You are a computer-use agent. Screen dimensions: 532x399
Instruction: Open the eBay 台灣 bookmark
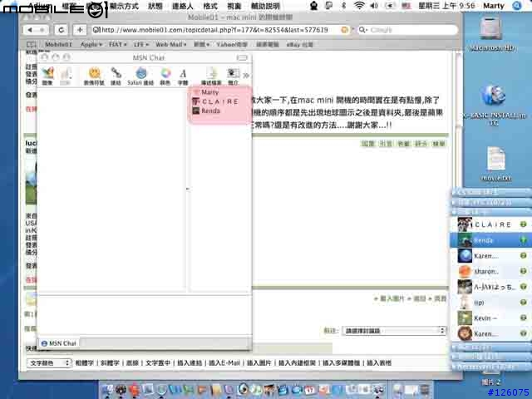tap(299, 44)
